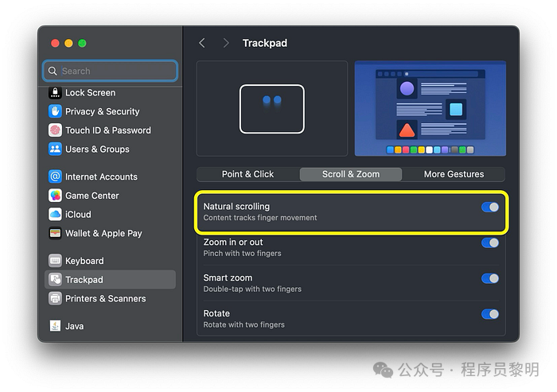Image resolution: width=557 pixels, height=392 pixels.
Task: Click the Smart zoom label
Action: click(x=228, y=278)
